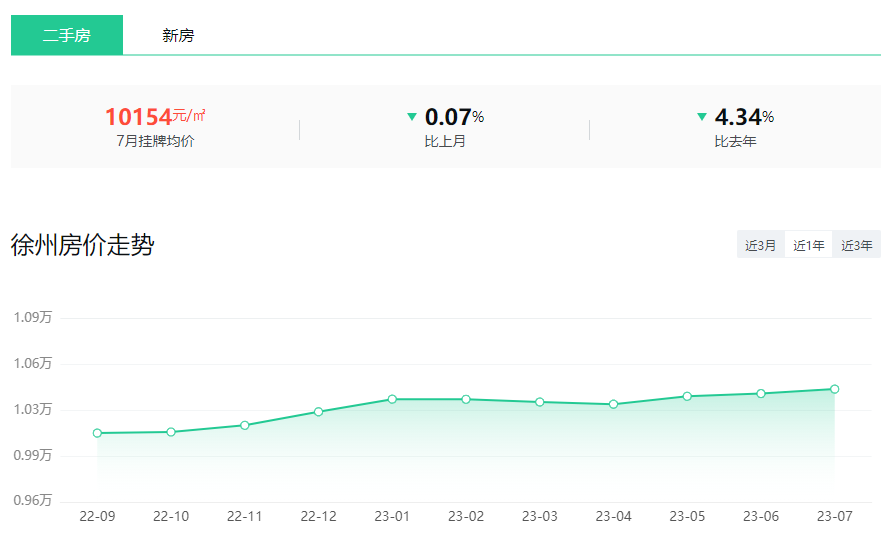Click the 徐州房价走势 heading
This screenshot has height=554, width=887.
tap(83, 244)
